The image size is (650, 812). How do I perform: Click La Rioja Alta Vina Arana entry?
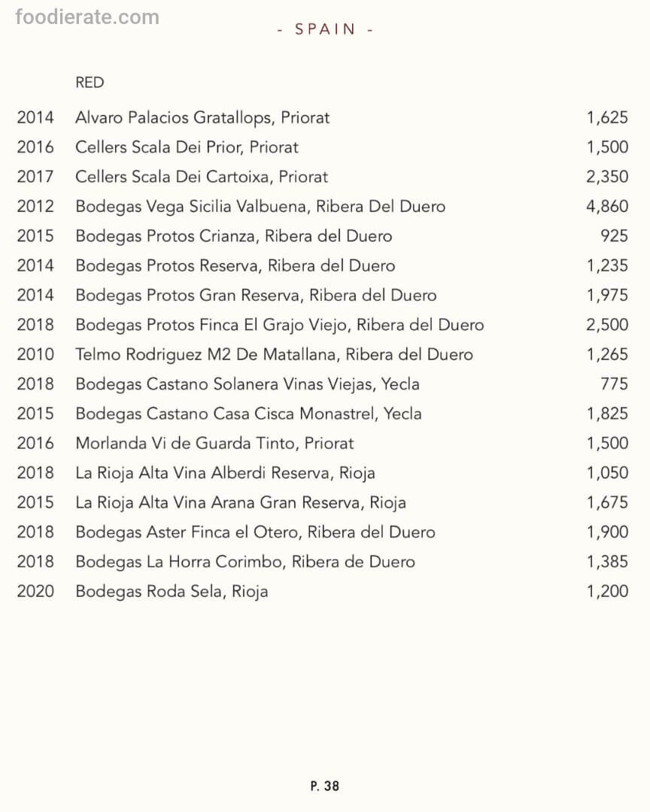click(x=241, y=502)
